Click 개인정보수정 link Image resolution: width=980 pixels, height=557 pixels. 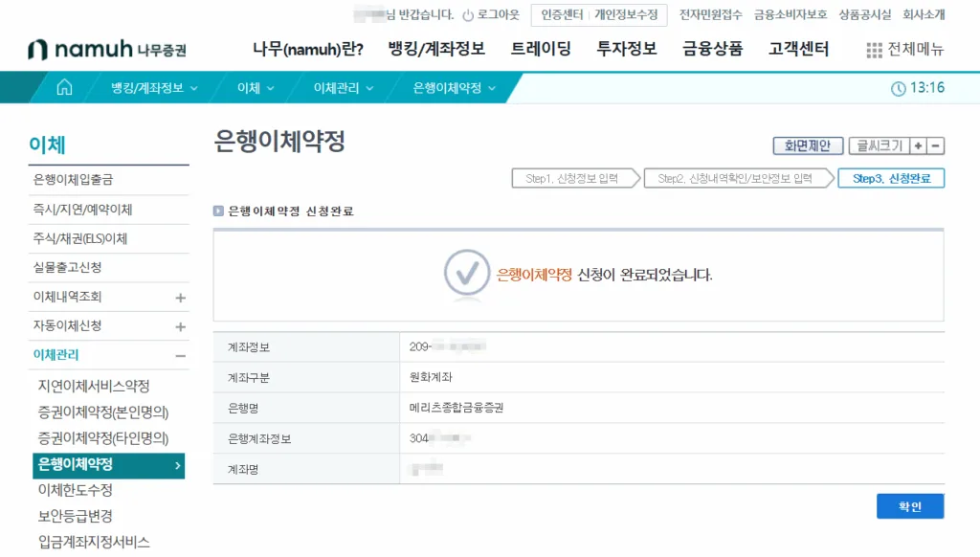point(626,14)
